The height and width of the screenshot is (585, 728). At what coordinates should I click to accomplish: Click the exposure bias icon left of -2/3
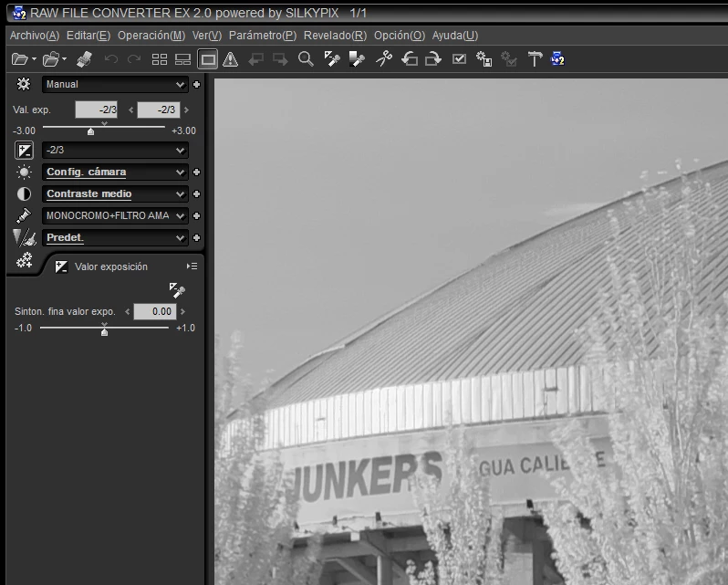[24, 151]
